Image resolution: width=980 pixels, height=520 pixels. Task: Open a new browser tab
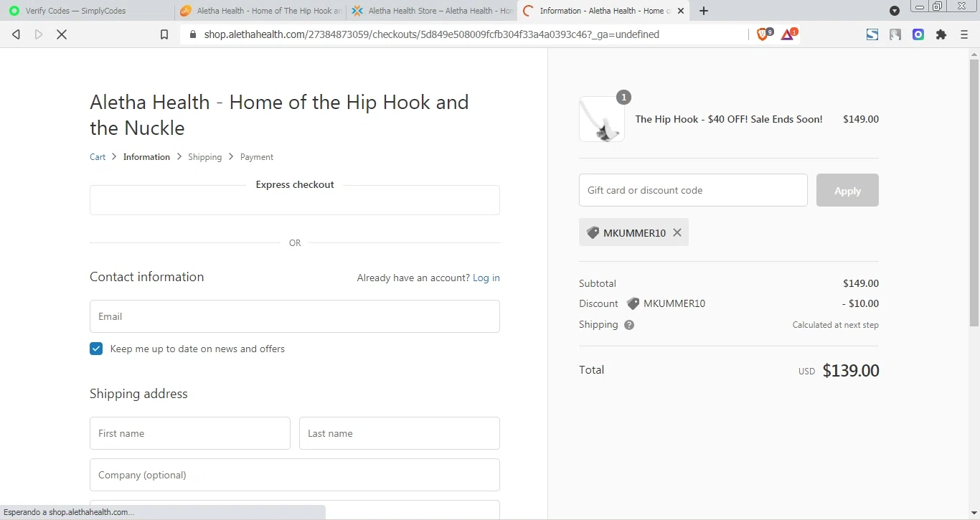pyautogui.click(x=704, y=11)
